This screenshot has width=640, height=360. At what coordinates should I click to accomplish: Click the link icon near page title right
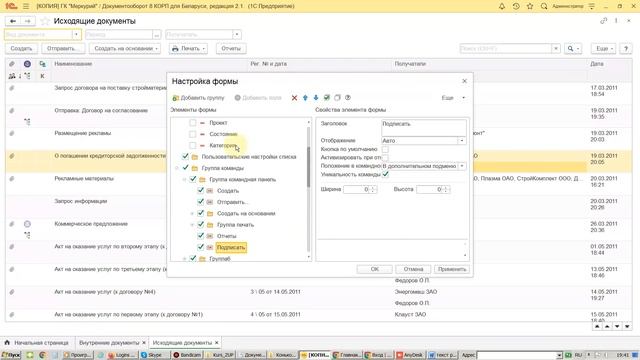(x=603, y=21)
